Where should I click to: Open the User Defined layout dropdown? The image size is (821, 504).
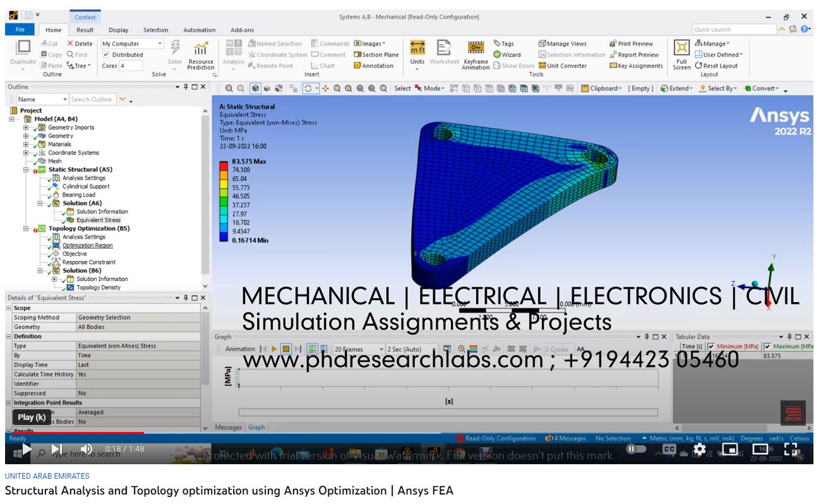tap(719, 55)
